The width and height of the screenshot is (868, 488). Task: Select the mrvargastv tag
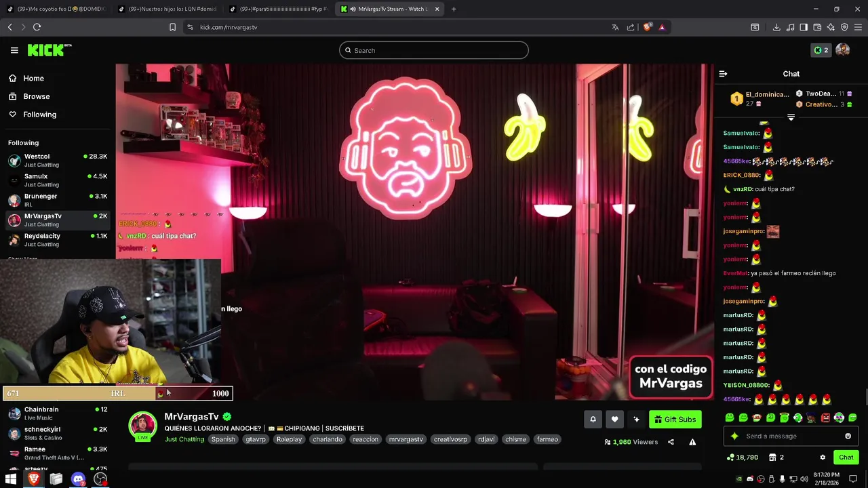click(406, 439)
